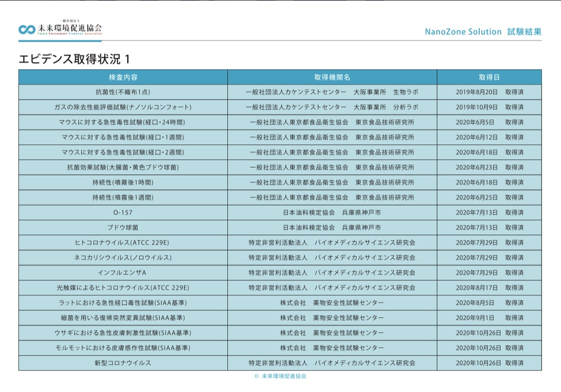Click the 細菌を用いる復帰突然変異試験 cell
The width and height of the screenshot is (561, 392).
(x=123, y=318)
